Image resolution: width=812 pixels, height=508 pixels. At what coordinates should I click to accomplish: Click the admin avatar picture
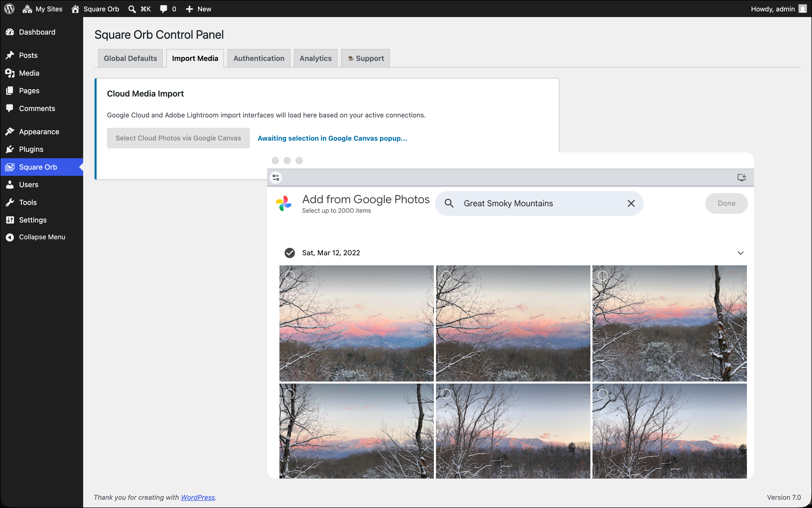pyautogui.click(x=803, y=9)
